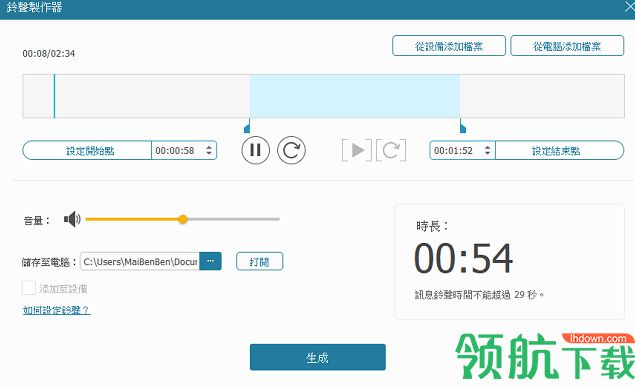This screenshot has height=386, width=635.
Task: Click the 00:54 duration readout
Action: [463, 258]
